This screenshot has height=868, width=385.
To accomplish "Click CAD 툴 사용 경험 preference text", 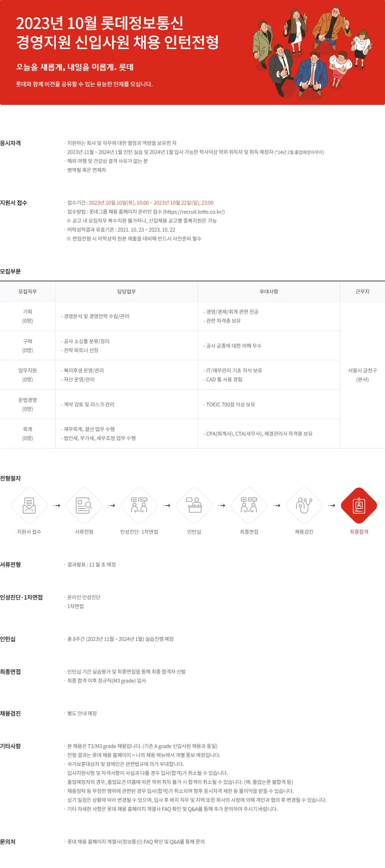I will click(x=223, y=379).
